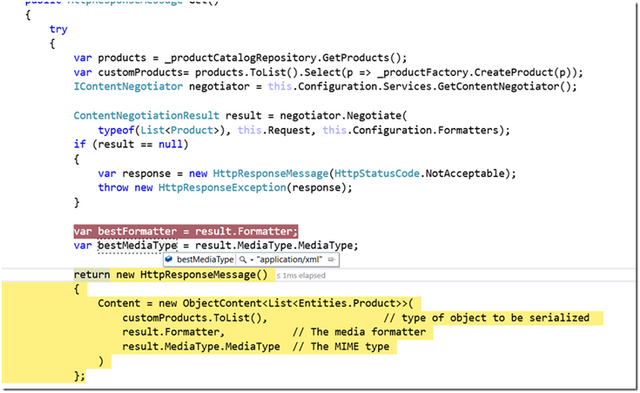Open the visualizer dropdown arrow in datatip
Screen dimensions: 640x393
(x=252, y=260)
